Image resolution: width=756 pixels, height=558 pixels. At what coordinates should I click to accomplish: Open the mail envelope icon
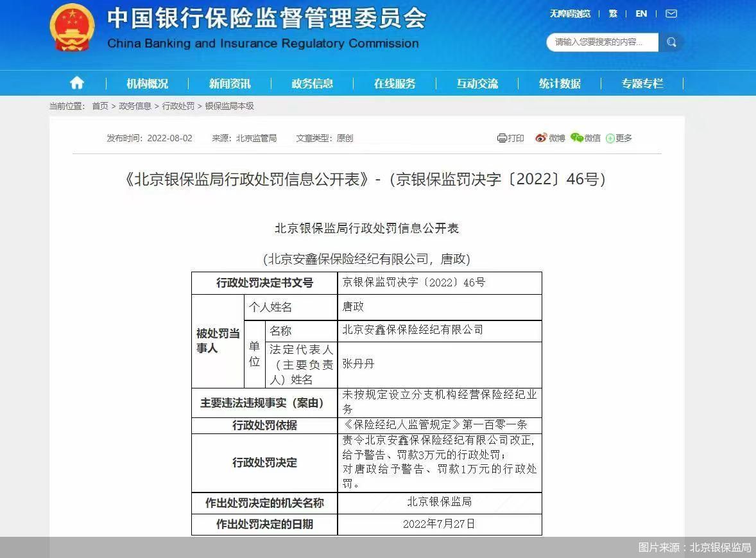pos(671,13)
